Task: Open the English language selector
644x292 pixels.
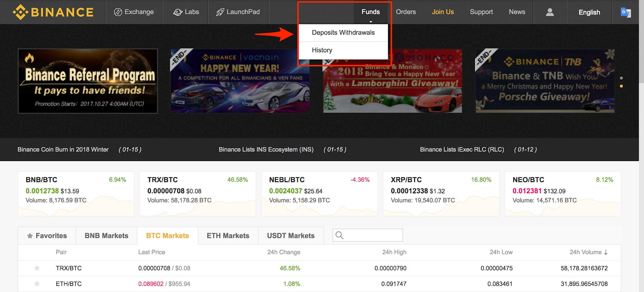Action: (x=589, y=12)
